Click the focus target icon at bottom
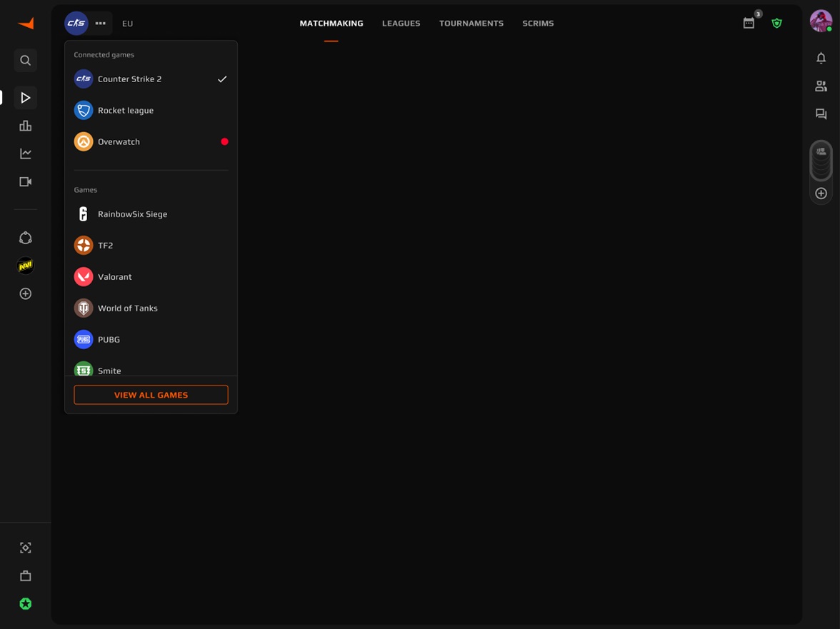 point(25,548)
